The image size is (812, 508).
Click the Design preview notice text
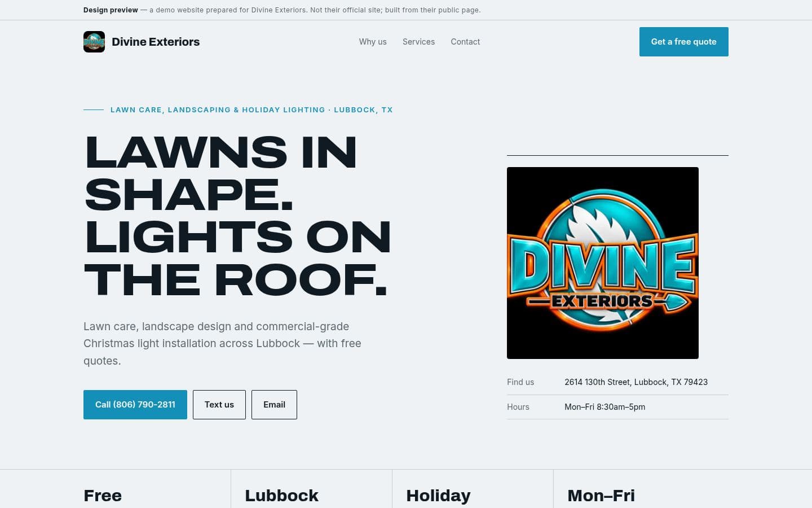click(282, 10)
